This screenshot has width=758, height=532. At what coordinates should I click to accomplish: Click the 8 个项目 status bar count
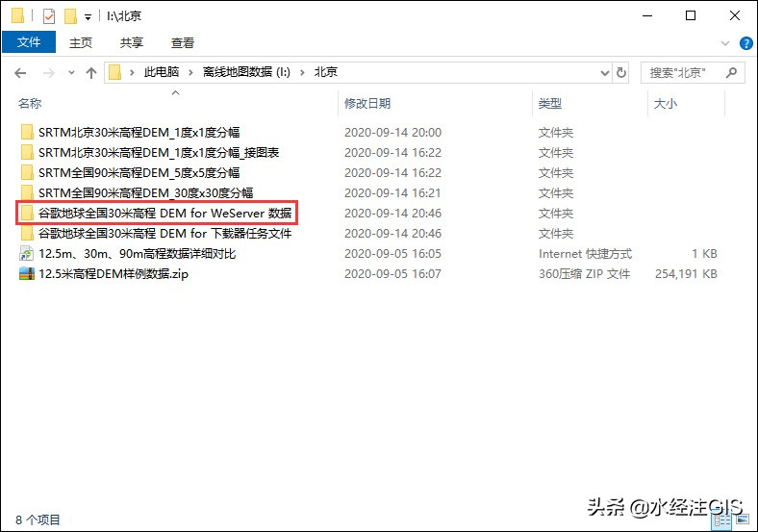coord(38,519)
